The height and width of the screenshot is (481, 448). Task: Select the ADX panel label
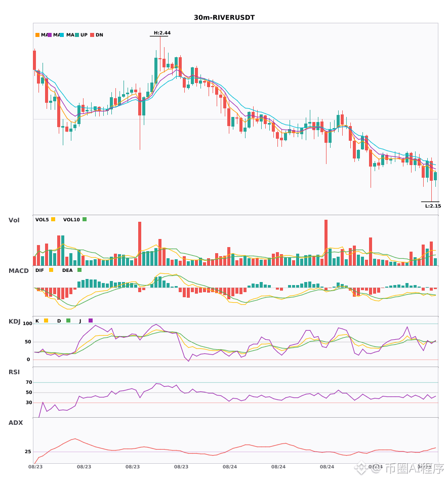click(16, 422)
